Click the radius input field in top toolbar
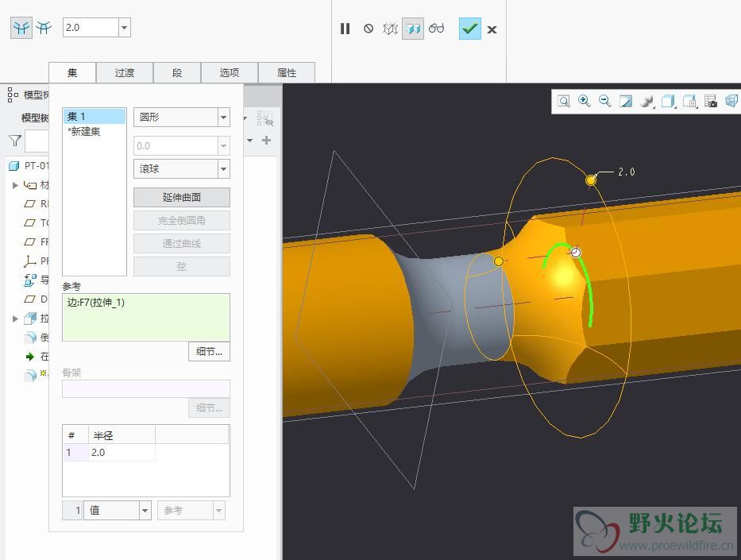741x560 pixels. point(91,28)
